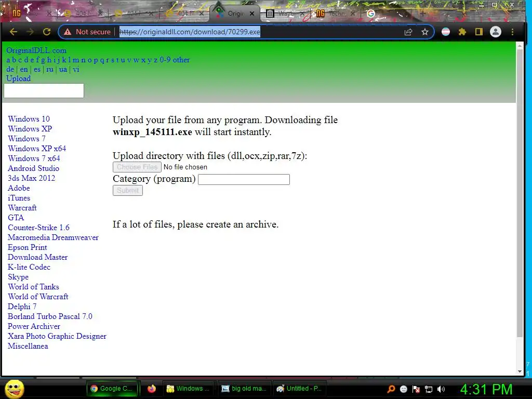Click the 0-9 index link
Screen dimensions: 532x399
tap(165, 60)
